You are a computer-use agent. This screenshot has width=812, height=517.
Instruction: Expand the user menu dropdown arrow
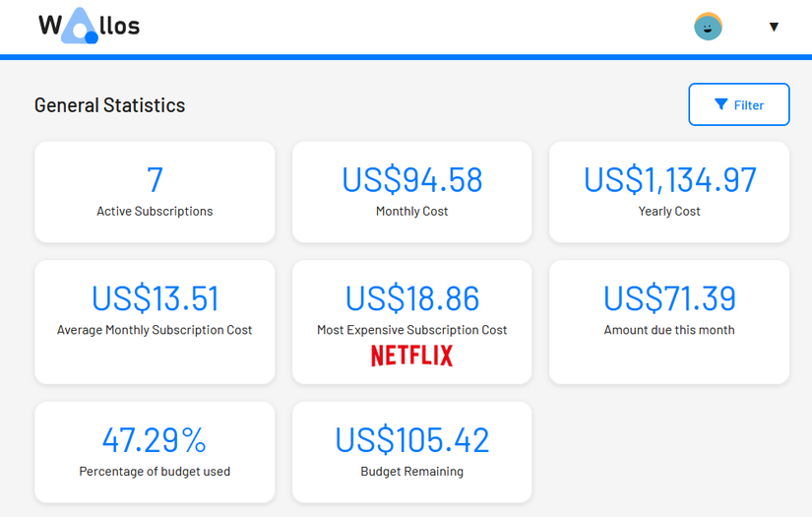[774, 27]
